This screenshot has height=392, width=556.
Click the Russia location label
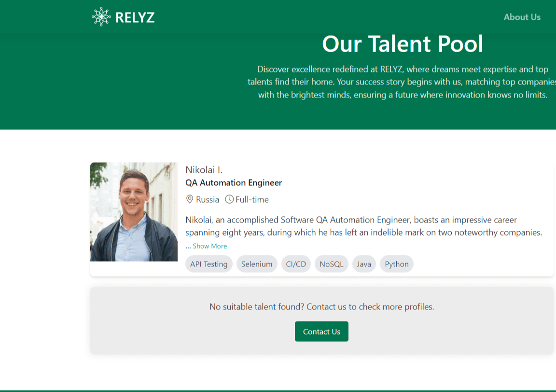[208, 199]
